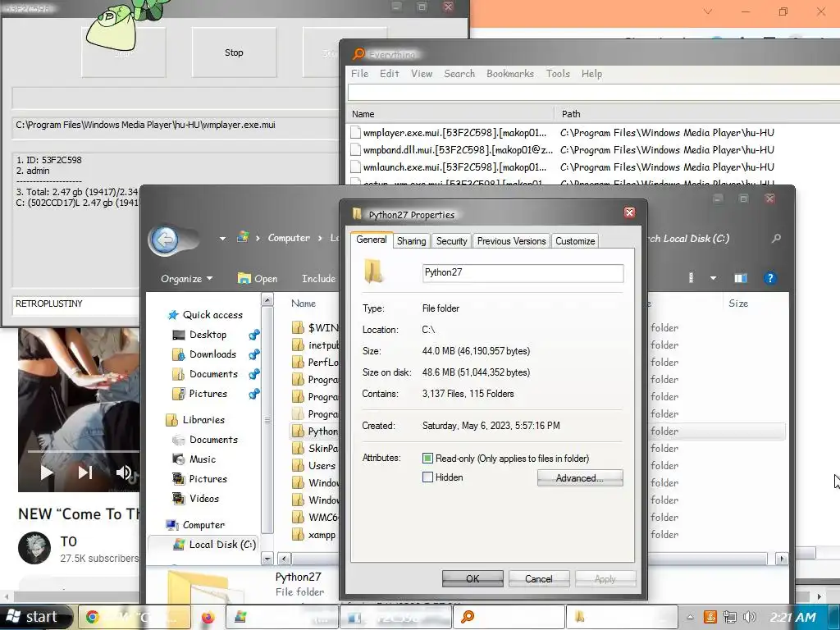Open the Search menu in Everything
The height and width of the screenshot is (630, 840).
pos(459,73)
